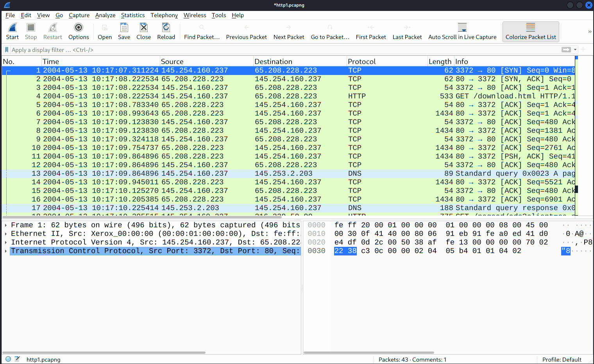Click the display filter input field
594x364 pixels.
pos(285,50)
